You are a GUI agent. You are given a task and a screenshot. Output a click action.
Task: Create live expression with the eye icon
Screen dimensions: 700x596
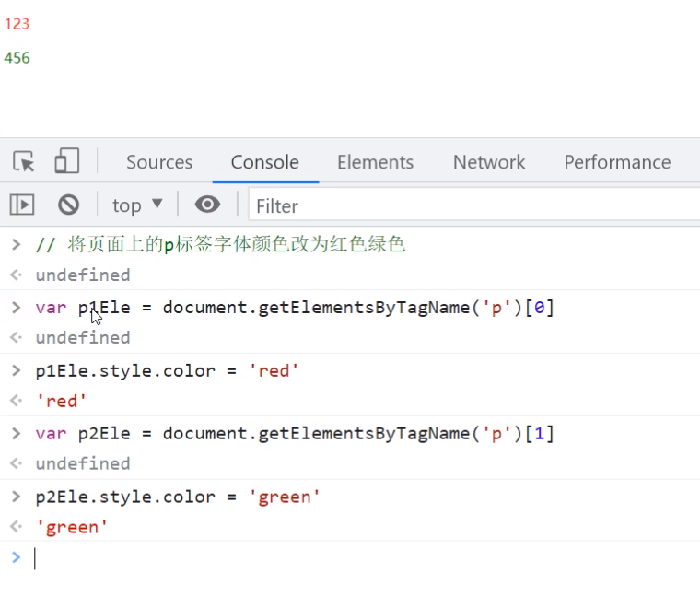207,205
